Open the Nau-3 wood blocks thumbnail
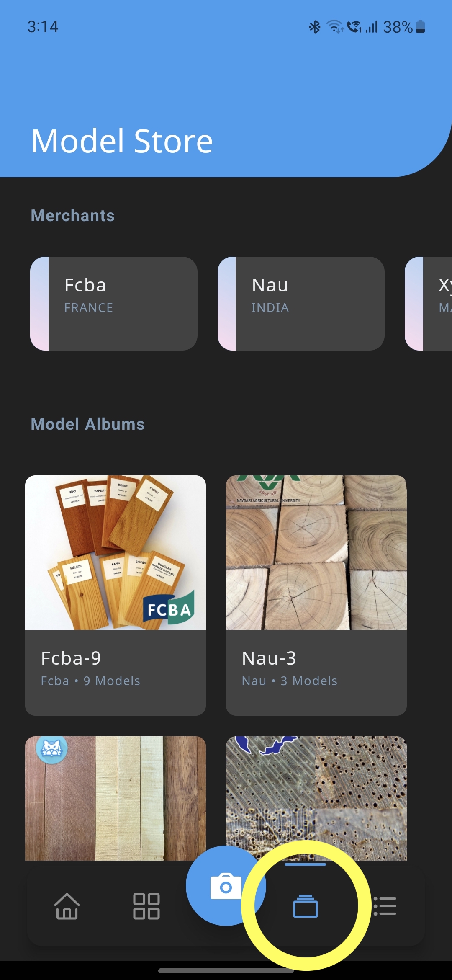Viewport: 452px width, 980px height. 316,552
